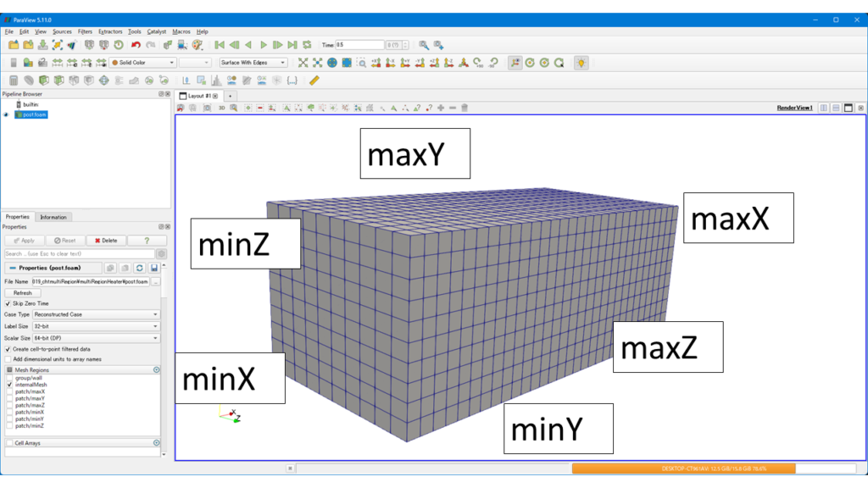Viewport: 868px width, 488px height.
Task: Click the Refresh button
Action: pos(23,293)
